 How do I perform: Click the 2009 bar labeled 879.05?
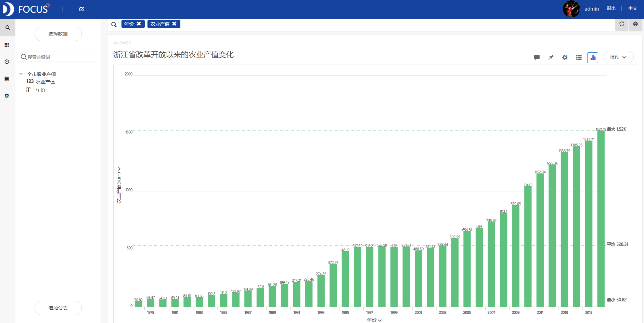(516, 256)
